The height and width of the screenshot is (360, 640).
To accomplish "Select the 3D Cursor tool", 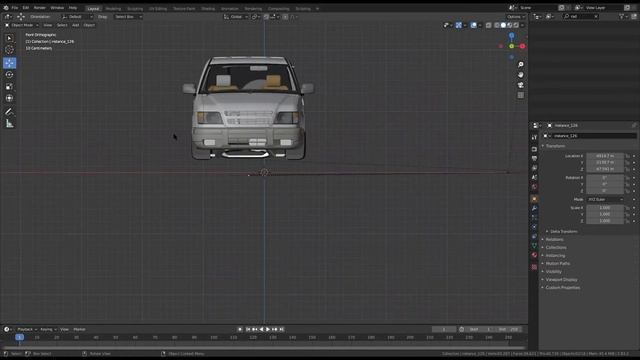I will 9,50.
